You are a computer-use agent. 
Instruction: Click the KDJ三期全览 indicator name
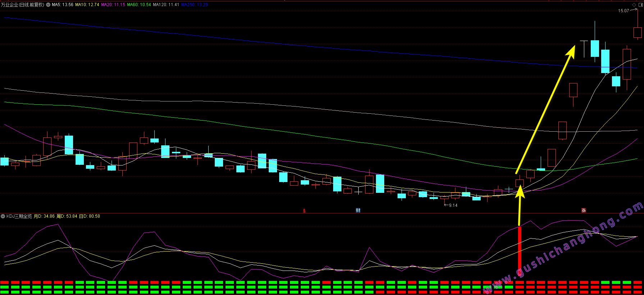[19, 216]
